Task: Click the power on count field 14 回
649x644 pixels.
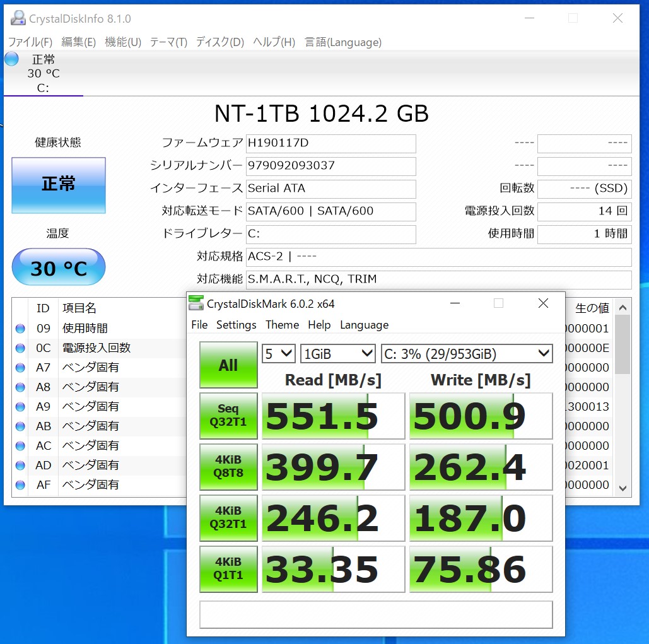Action: point(585,211)
